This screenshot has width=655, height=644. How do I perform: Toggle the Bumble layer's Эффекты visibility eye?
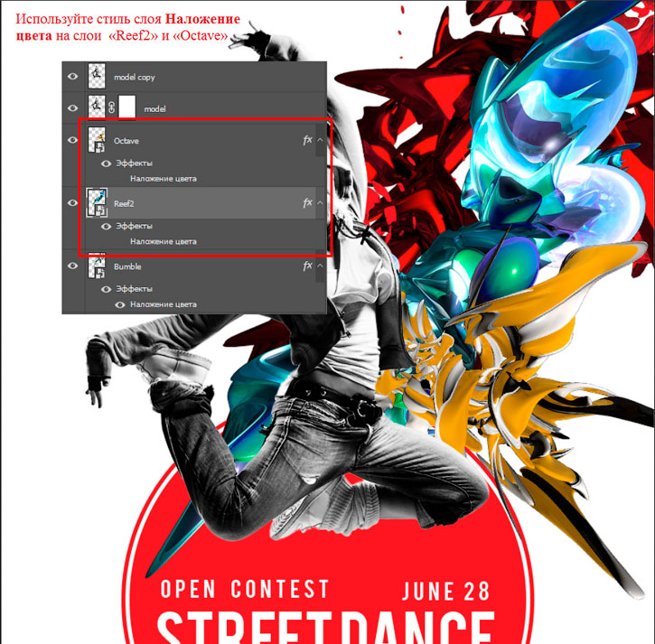coord(106,289)
